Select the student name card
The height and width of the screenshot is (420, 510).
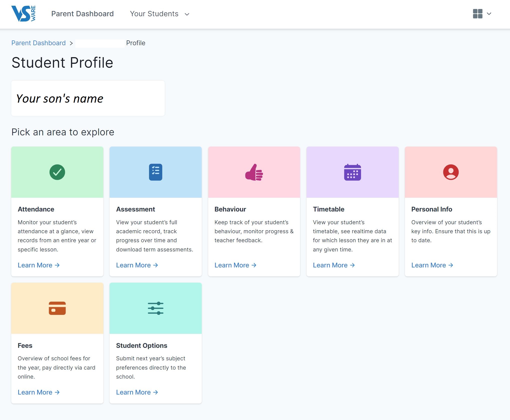88,98
